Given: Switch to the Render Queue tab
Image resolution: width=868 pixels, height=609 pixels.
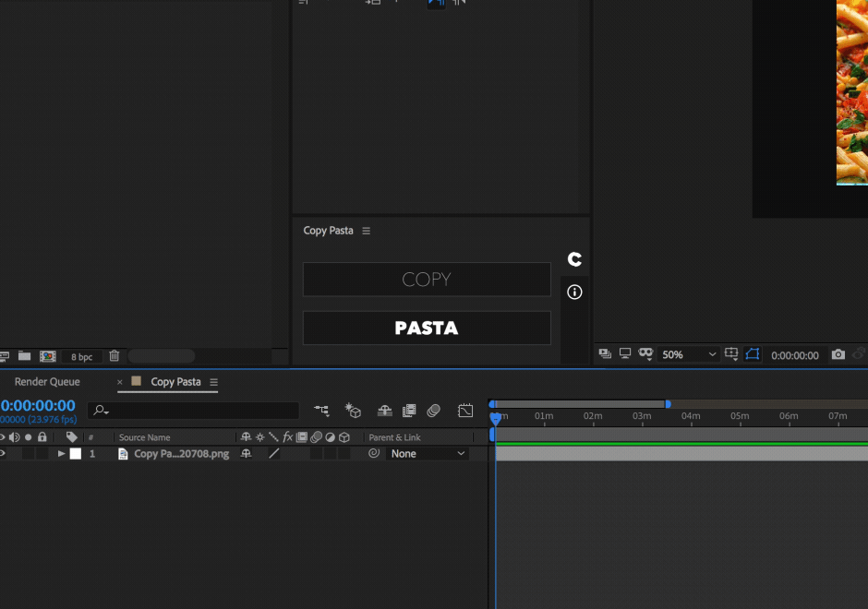Looking at the screenshot, I should coord(47,382).
